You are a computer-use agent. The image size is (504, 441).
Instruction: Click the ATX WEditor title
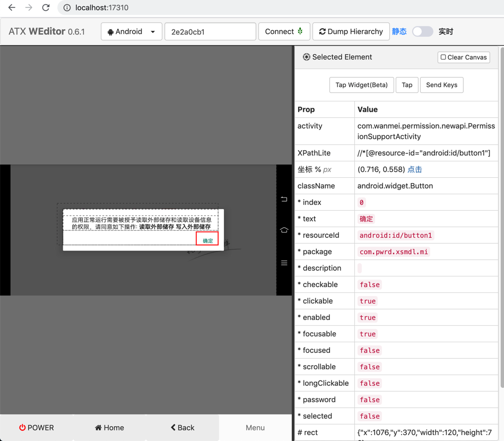pos(47,31)
